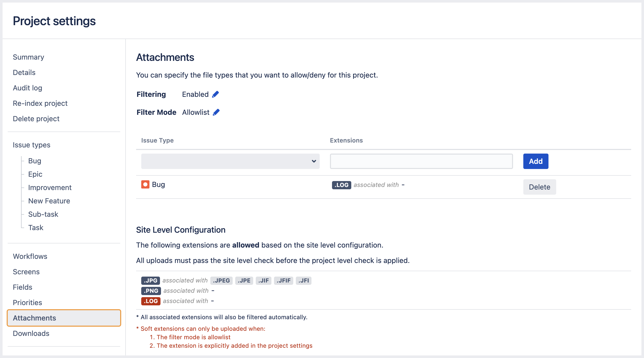Click the .JPG extension badge

pyautogui.click(x=150, y=280)
